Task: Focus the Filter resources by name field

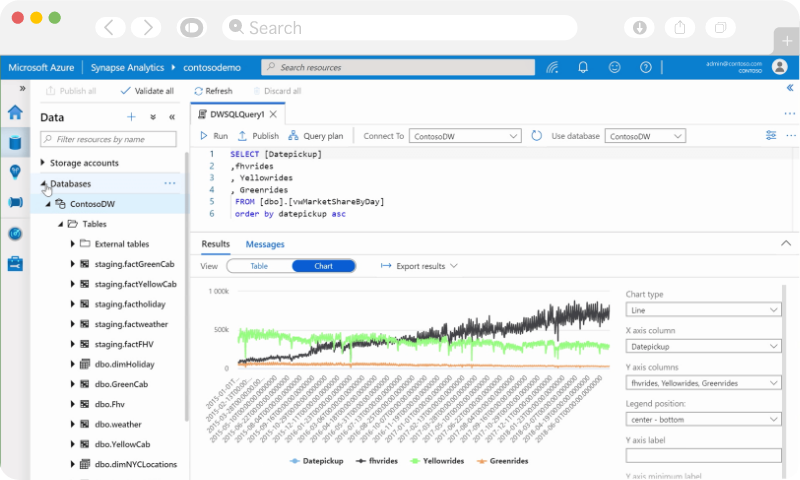Action: [x=108, y=139]
